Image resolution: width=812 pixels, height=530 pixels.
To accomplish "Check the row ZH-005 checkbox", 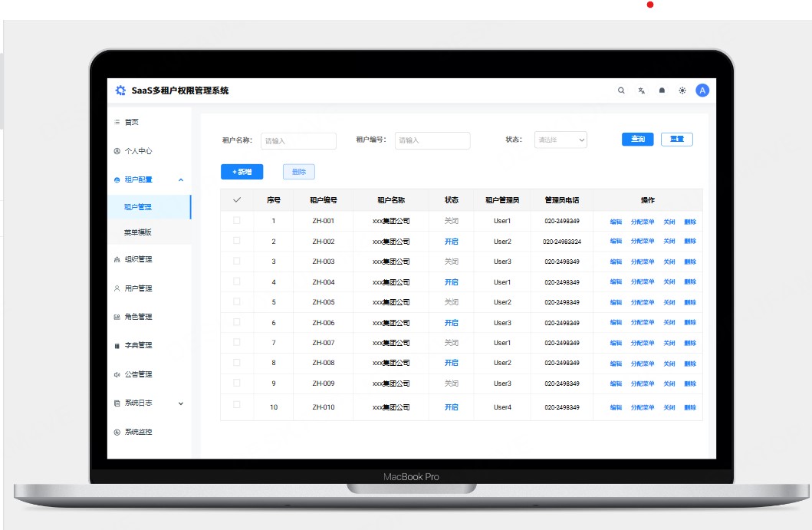I will point(237,301).
